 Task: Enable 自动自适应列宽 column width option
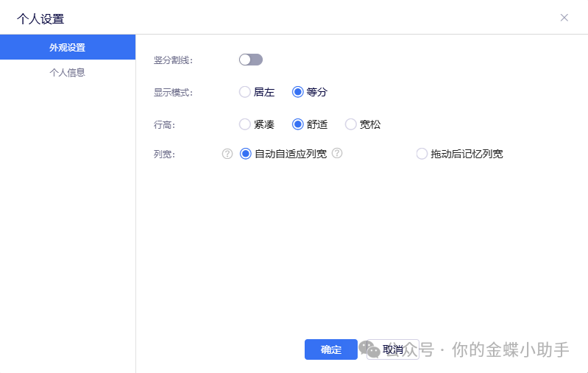246,154
